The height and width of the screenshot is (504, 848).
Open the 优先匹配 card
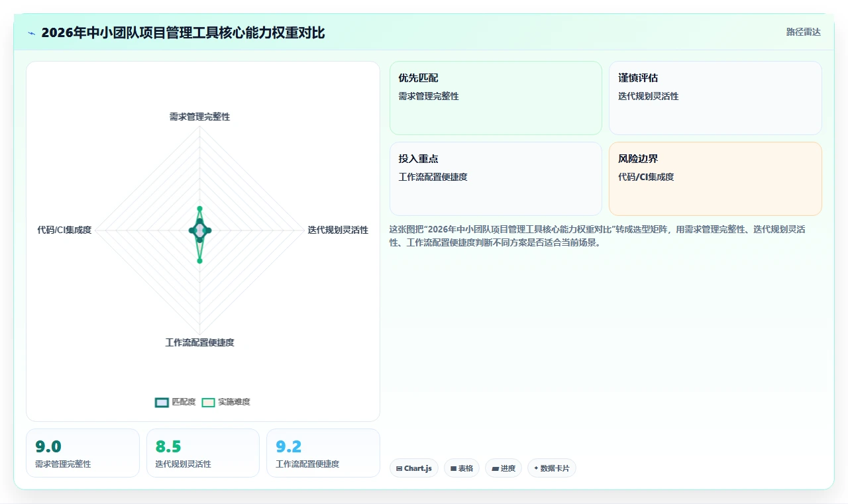click(496, 98)
